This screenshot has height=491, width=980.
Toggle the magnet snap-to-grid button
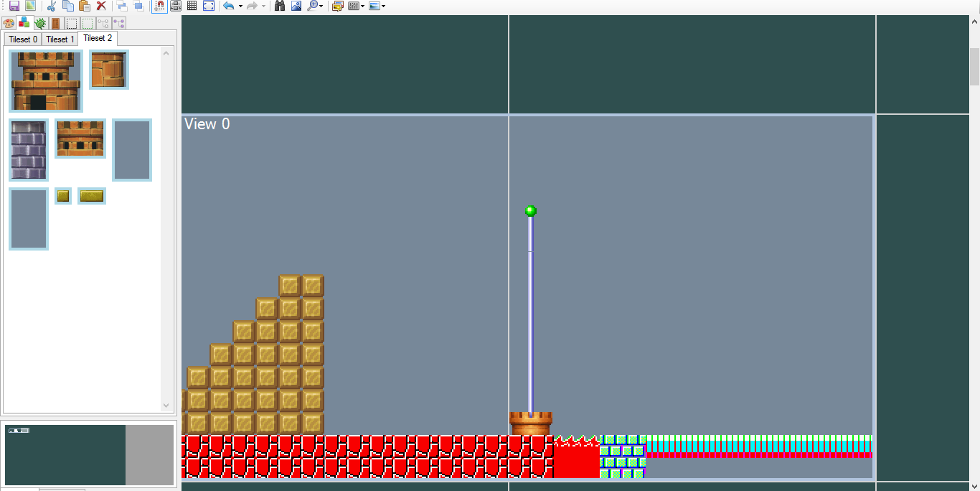pos(159,6)
